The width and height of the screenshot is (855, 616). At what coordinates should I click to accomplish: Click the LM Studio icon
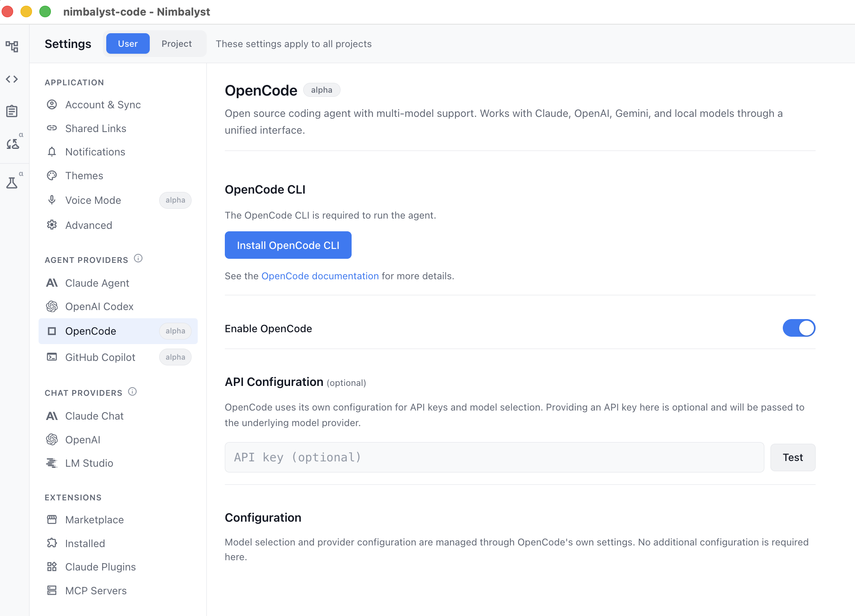tap(52, 463)
